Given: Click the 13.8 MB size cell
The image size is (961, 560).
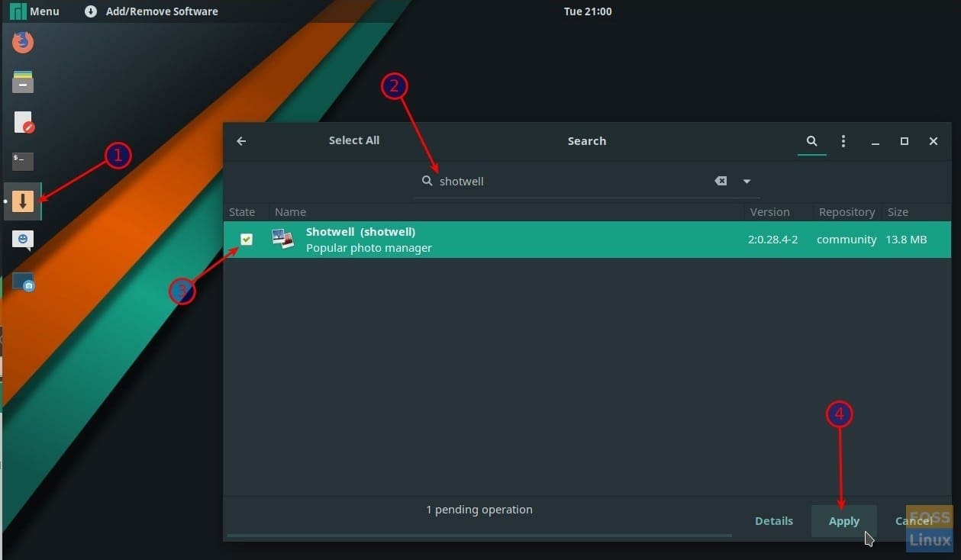Looking at the screenshot, I should (x=906, y=240).
